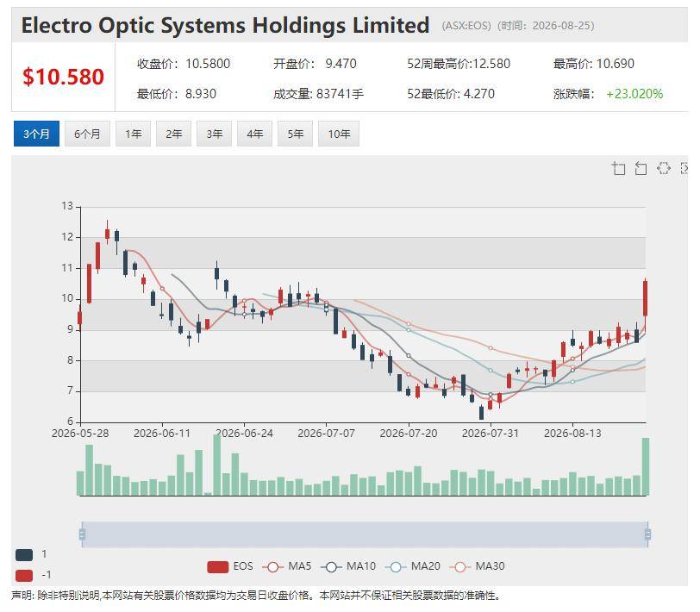Click the +23.020% change percentage
The width and height of the screenshot is (700, 612).
634,94
